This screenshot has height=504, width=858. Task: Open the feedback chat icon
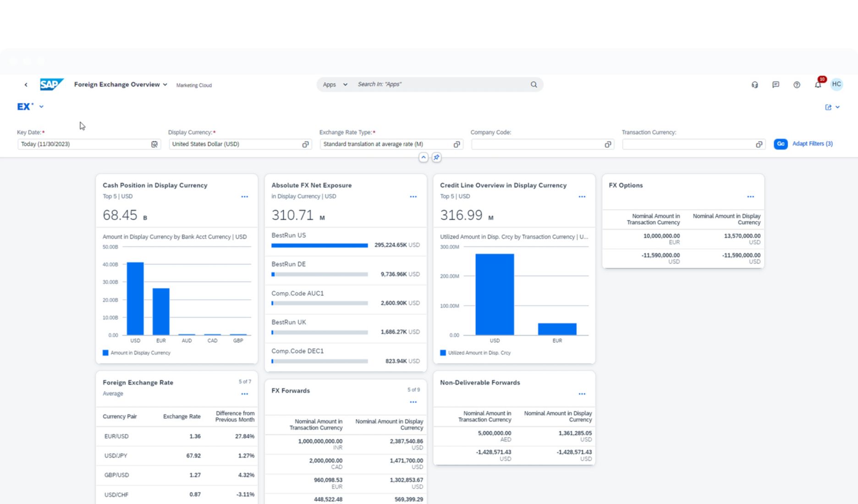(x=775, y=84)
